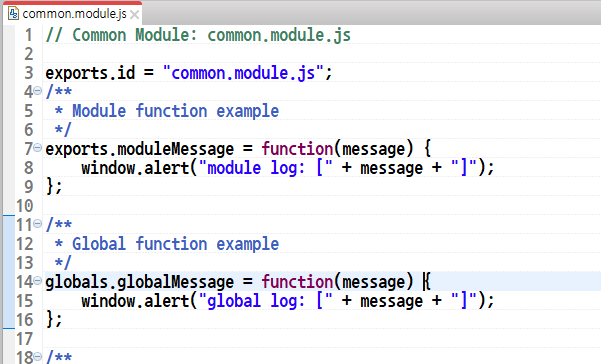
Task: Click 'window.alert' on line 15
Action: click(135, 301)
